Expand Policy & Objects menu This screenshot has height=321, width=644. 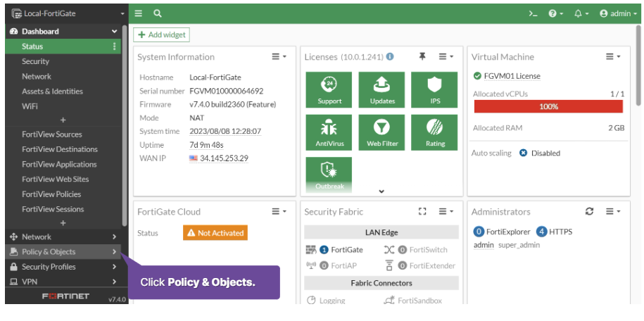tap(63, 251)
